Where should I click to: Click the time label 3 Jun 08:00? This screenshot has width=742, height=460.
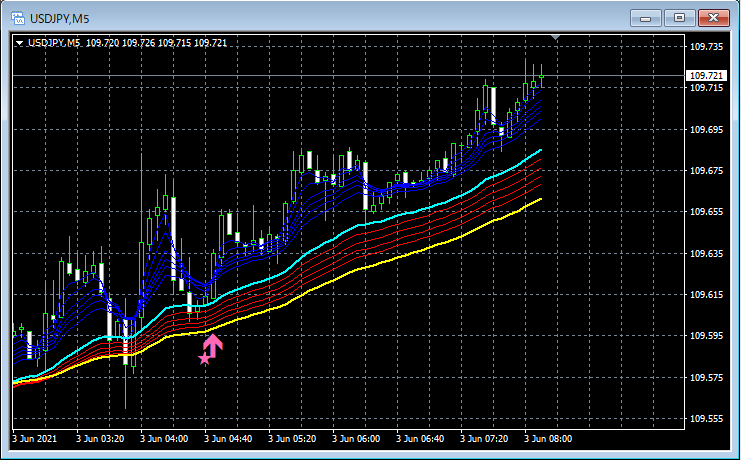(x=548, y=439)
